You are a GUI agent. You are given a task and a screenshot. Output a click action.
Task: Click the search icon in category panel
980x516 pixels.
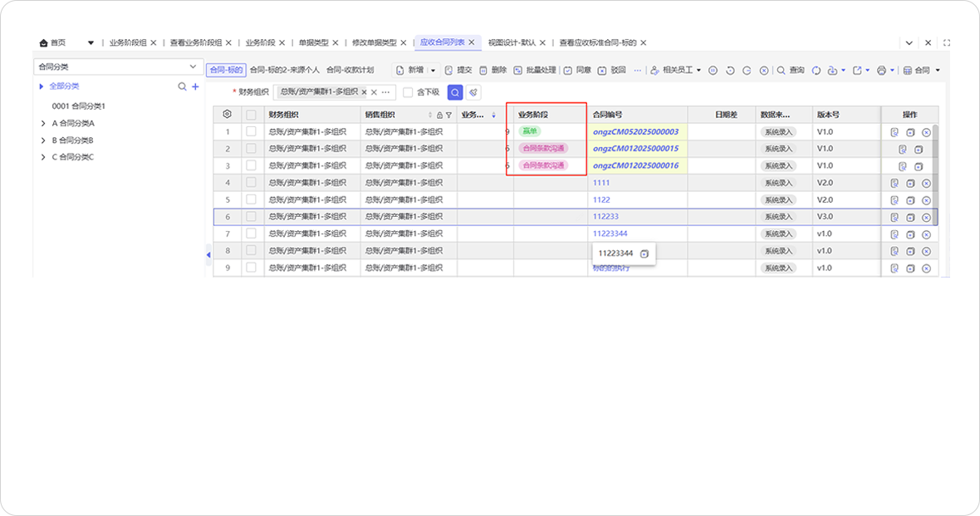pos(182,86)
